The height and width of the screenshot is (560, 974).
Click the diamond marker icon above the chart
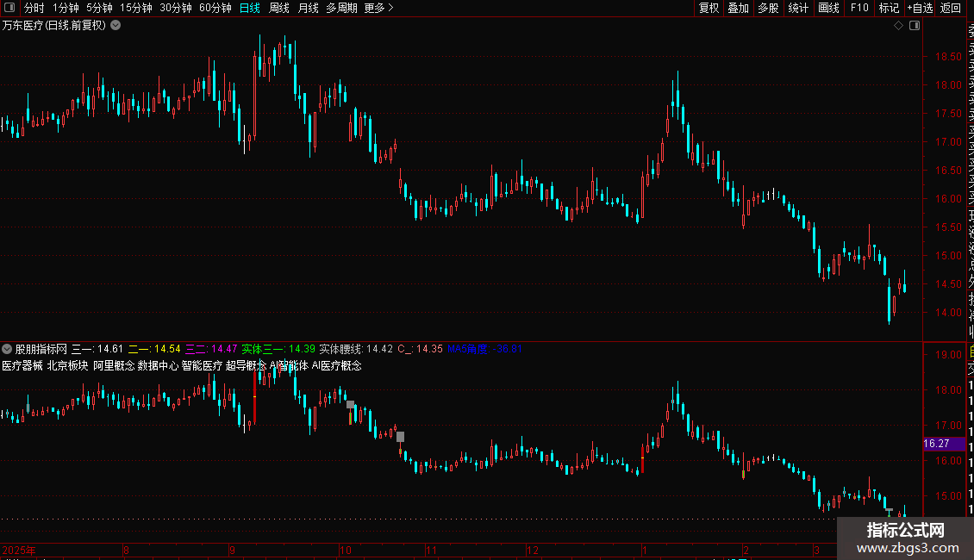[898, 26]
